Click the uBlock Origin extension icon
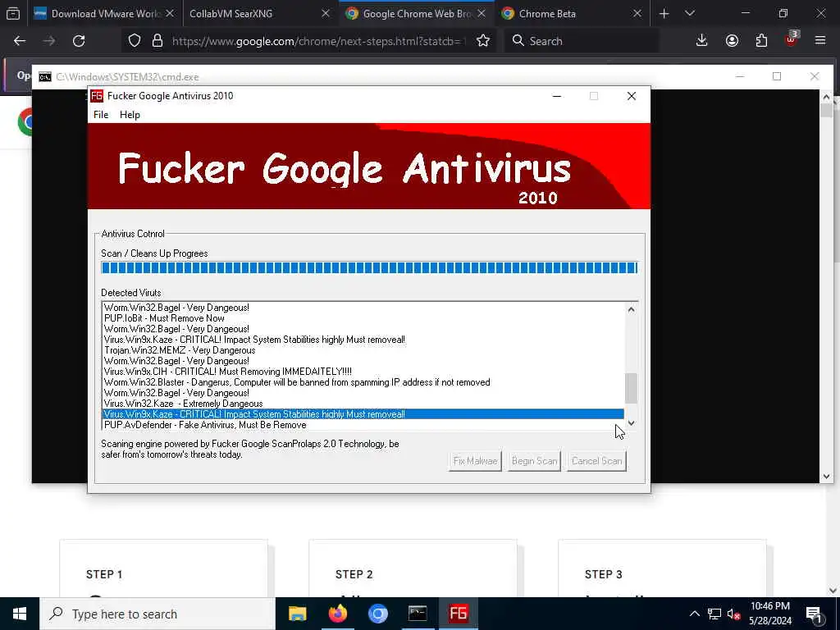Viewport: 840px width, 630px height. 792,39
